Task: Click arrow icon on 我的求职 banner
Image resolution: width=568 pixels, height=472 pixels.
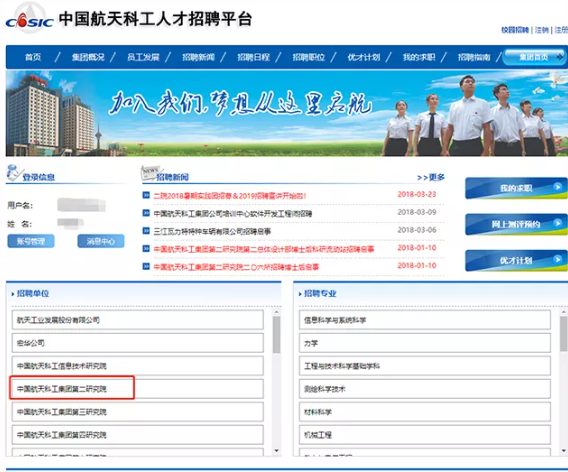Action: [557, 187]
